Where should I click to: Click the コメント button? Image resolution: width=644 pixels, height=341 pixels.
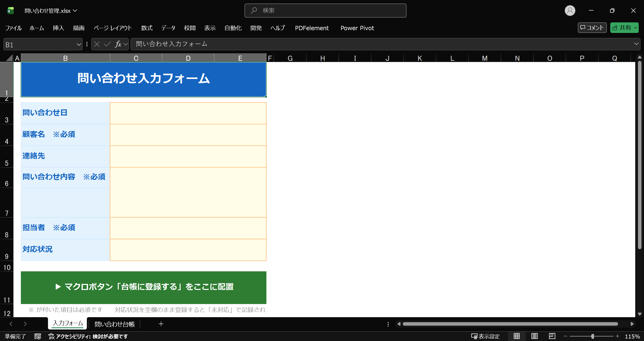(x=592, y=28)
